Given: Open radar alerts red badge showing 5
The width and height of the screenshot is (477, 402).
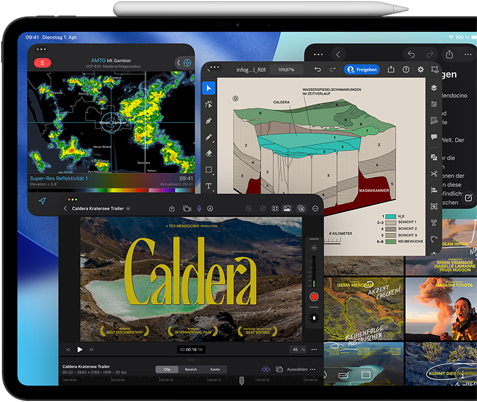Looking at the screenshot, I should (x=42, y=63).
